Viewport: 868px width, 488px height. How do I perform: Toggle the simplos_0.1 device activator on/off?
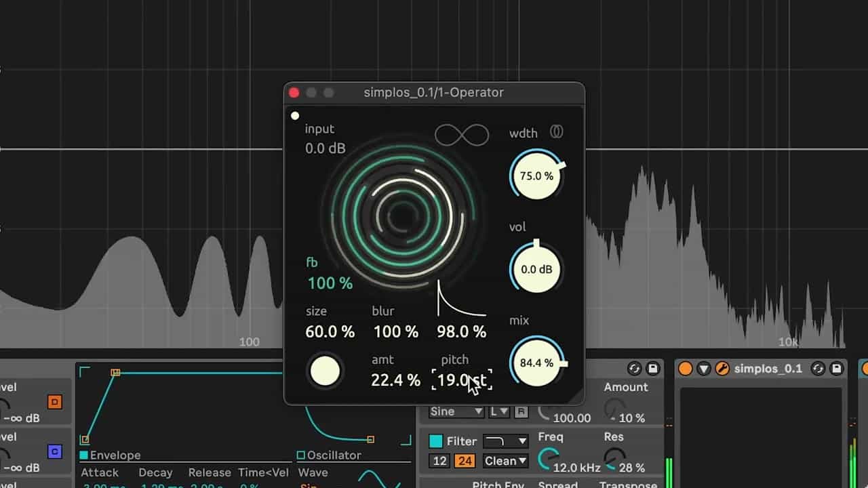pos(686,369)
